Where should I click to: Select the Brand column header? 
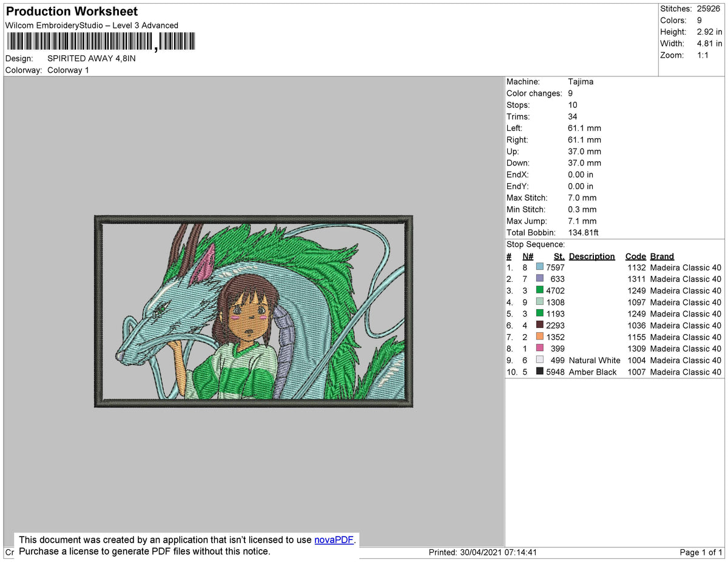[662, 256]
